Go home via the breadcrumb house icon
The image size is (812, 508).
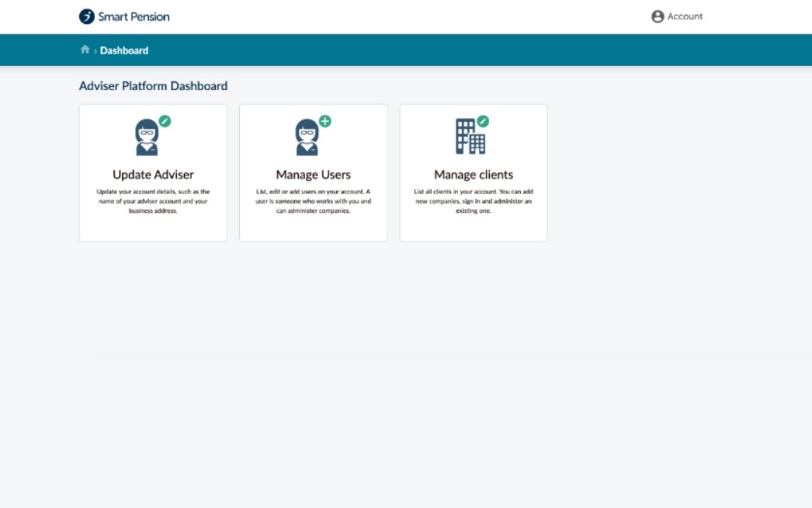point(85,50)
